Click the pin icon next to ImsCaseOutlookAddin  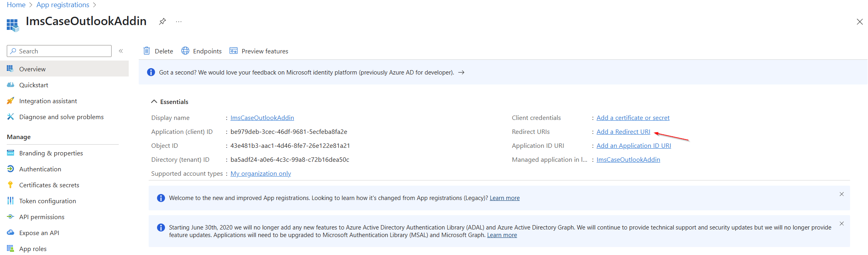coord(162,22)
